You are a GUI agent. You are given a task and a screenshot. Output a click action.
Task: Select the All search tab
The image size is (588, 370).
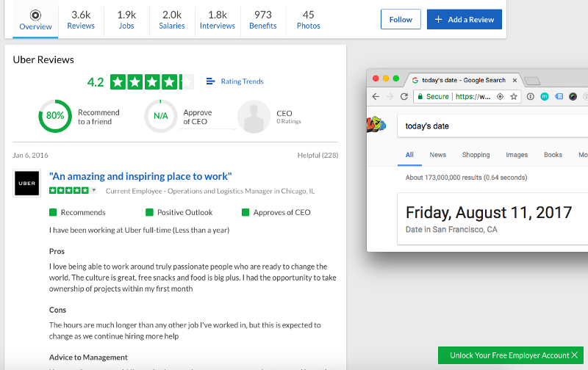point(409,155)
